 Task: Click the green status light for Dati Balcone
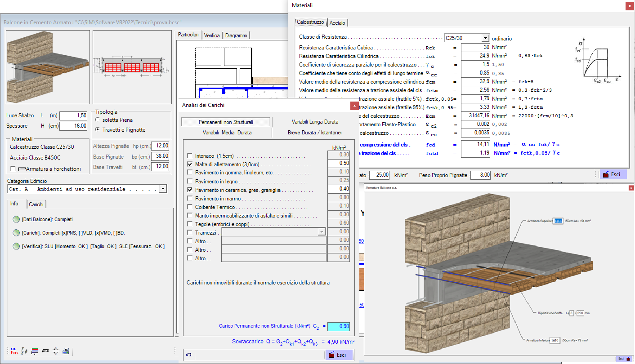17,220
